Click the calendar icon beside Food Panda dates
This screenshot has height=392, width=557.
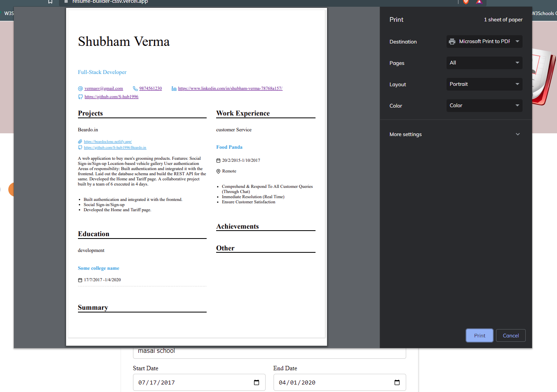coord(218,160)
